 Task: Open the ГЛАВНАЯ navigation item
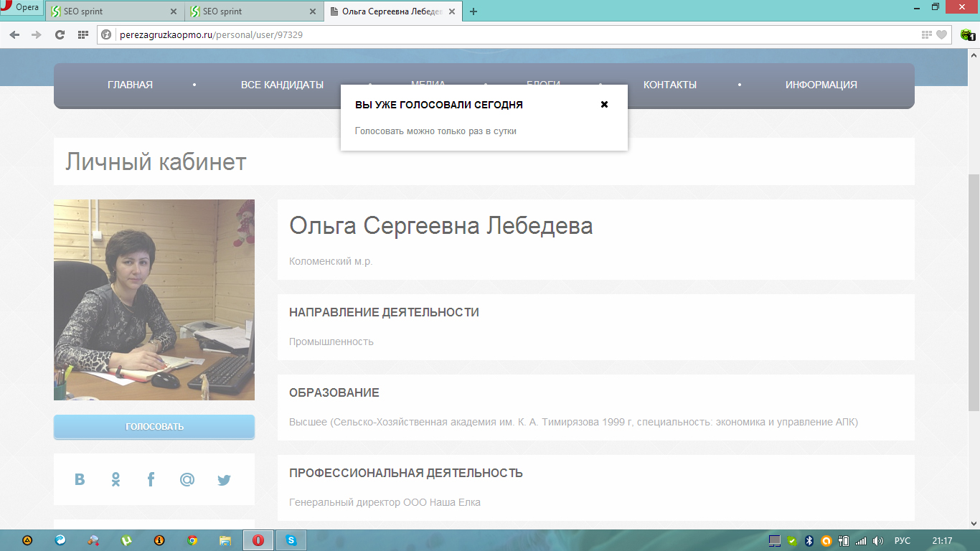[x=130, y=85]
